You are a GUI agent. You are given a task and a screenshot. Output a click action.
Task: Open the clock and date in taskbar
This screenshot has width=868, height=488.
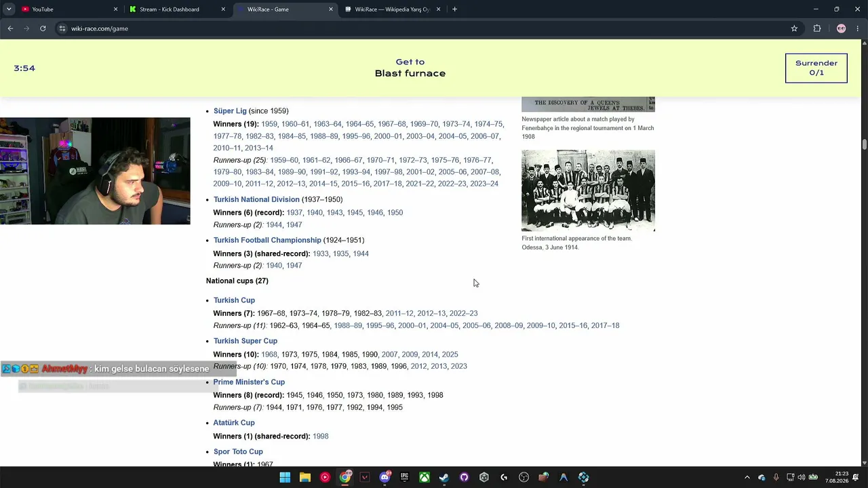click(x=837, y=477)
